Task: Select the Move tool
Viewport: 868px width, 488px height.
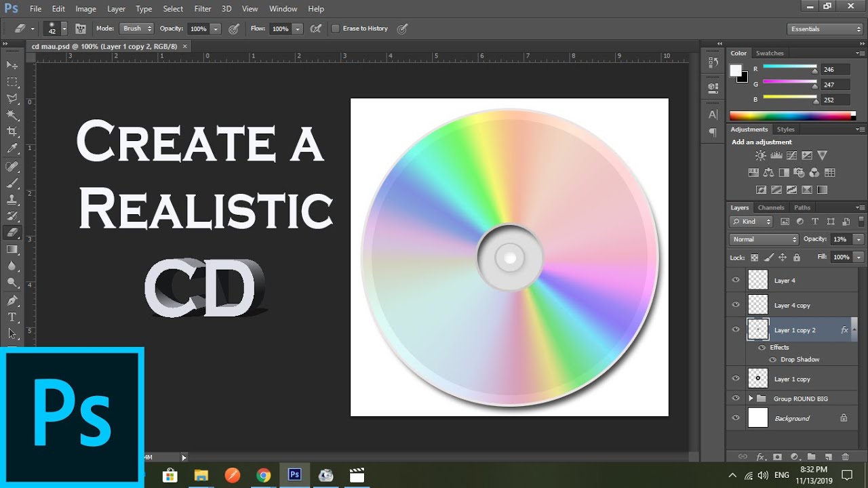Action: tap(12, 65)
